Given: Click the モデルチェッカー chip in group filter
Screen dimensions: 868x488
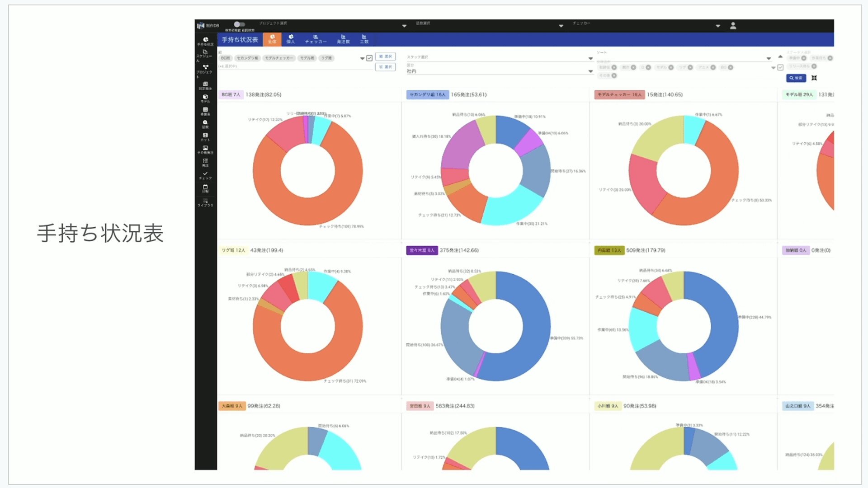Looking at the screenshot, I should (279, 58).
